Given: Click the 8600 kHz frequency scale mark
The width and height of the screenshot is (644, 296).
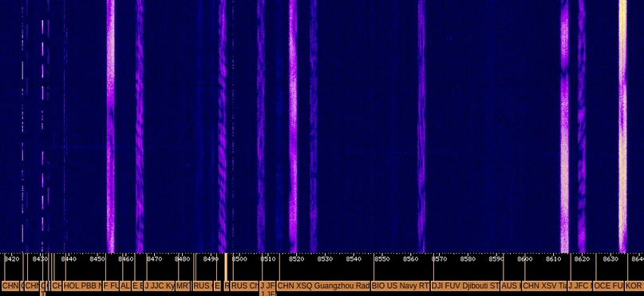Looking at the screenshot, I should coord(524,259).
